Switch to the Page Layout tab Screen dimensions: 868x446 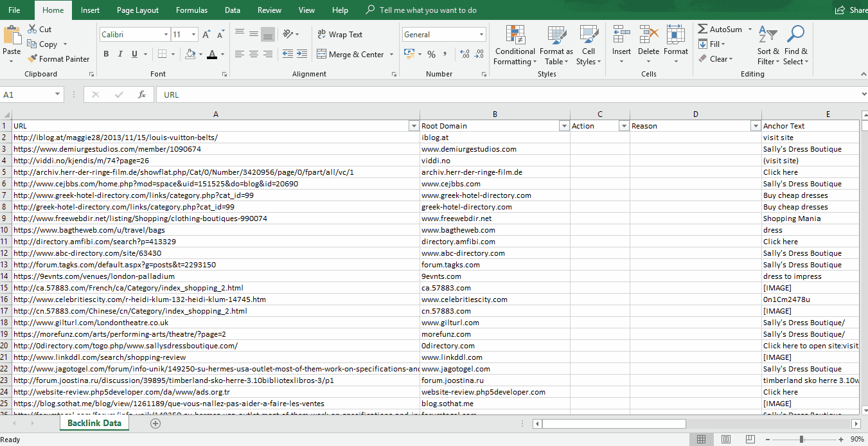point(137,10)
